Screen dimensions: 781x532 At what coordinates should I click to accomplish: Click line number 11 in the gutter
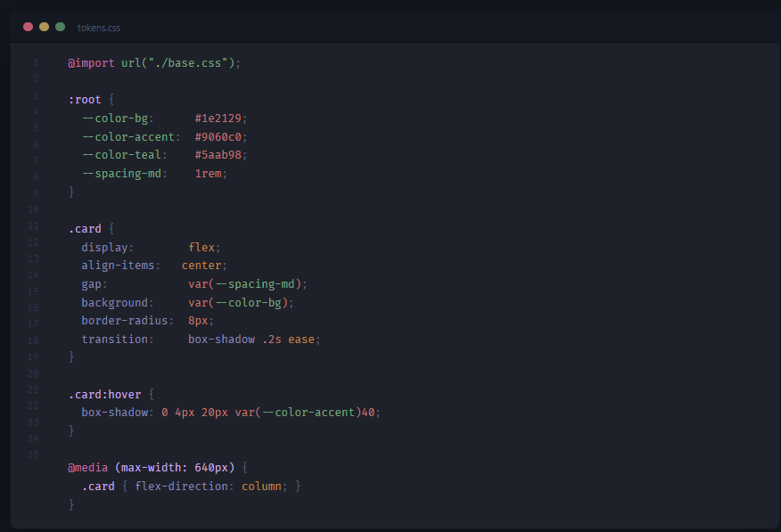coord(33,228)
